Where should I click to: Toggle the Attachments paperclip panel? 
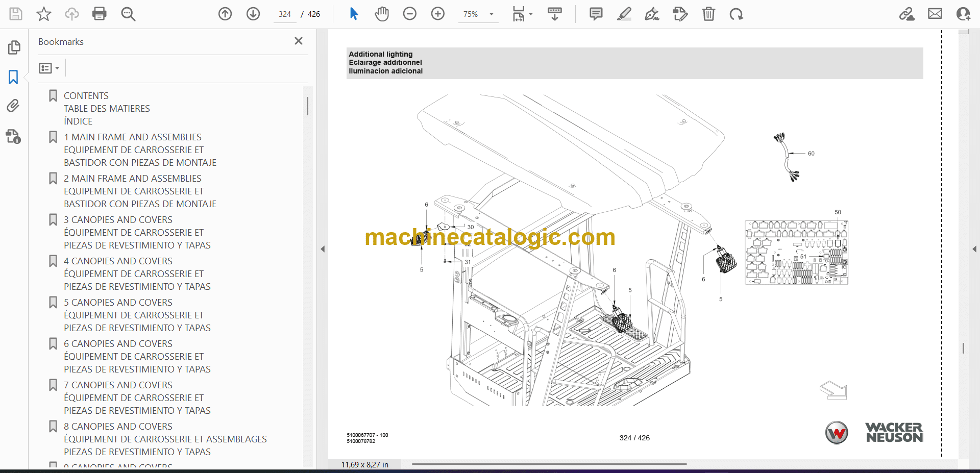13,106
